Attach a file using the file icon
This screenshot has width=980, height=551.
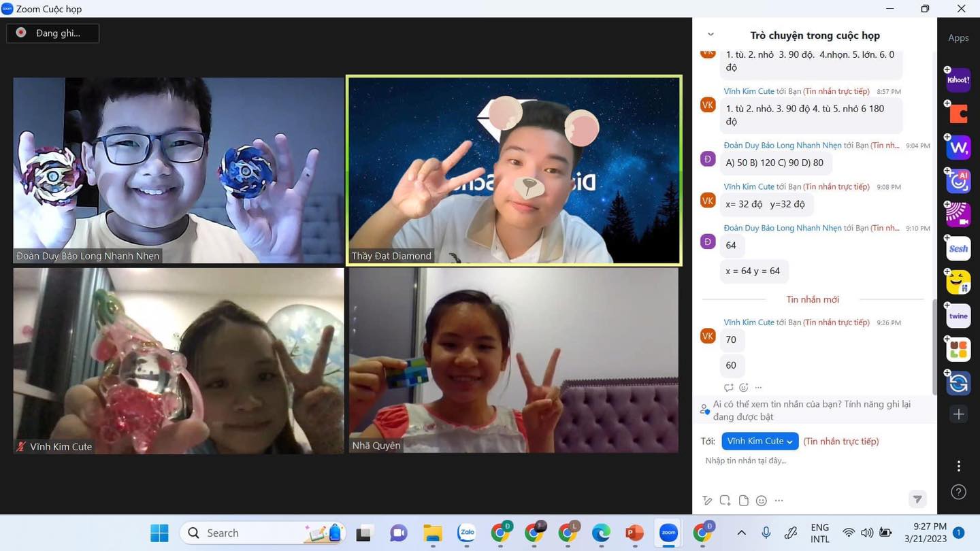click(743, 501)
